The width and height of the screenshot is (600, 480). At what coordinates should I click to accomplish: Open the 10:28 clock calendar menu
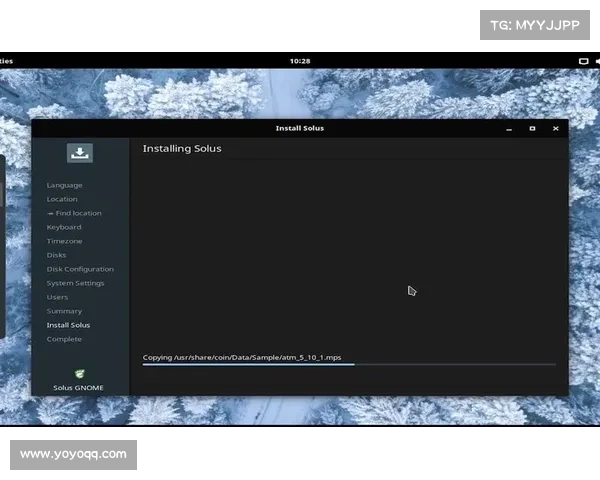tap(300, 61)
